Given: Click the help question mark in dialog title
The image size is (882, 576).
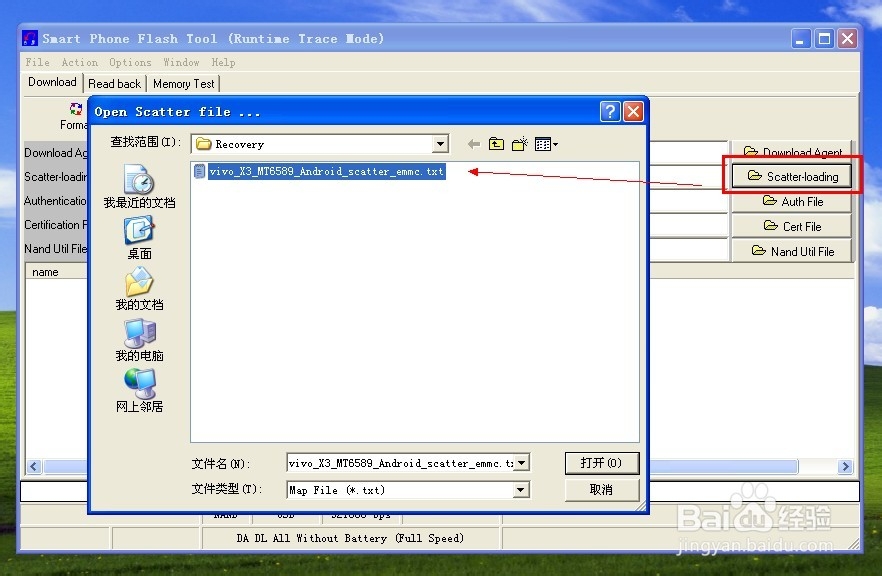Looking at the screenshot, I should tap(610, 112).
